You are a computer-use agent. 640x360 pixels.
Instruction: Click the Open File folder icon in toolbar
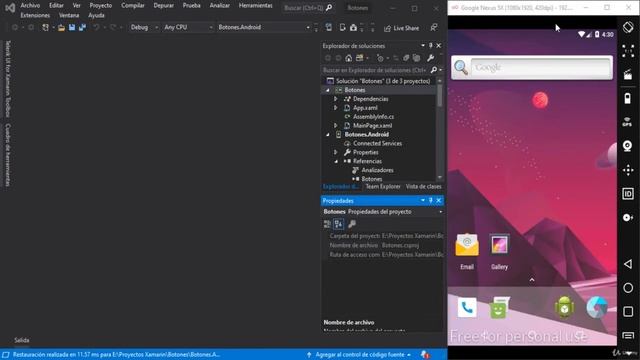[x=61, y=27]
